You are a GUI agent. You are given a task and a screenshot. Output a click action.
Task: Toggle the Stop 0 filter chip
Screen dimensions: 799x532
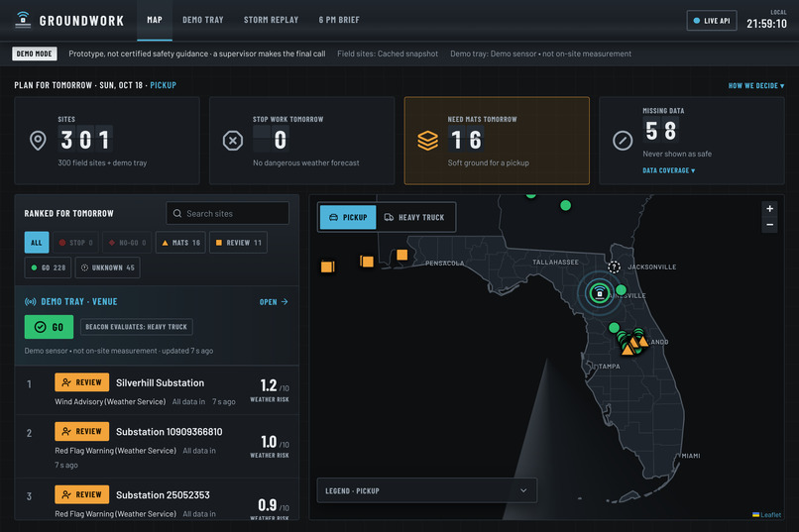pyautogui.click(x=76, y=243)
